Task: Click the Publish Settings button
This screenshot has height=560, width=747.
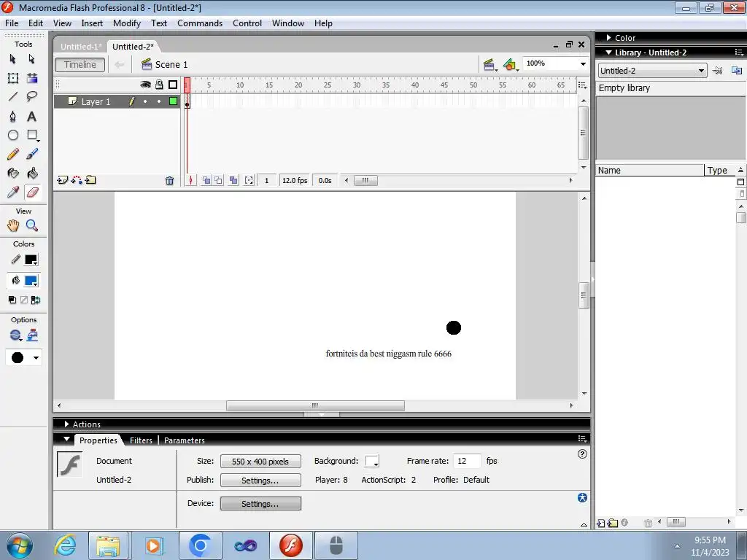Action: pyautogui.click(x=260, y=480)
